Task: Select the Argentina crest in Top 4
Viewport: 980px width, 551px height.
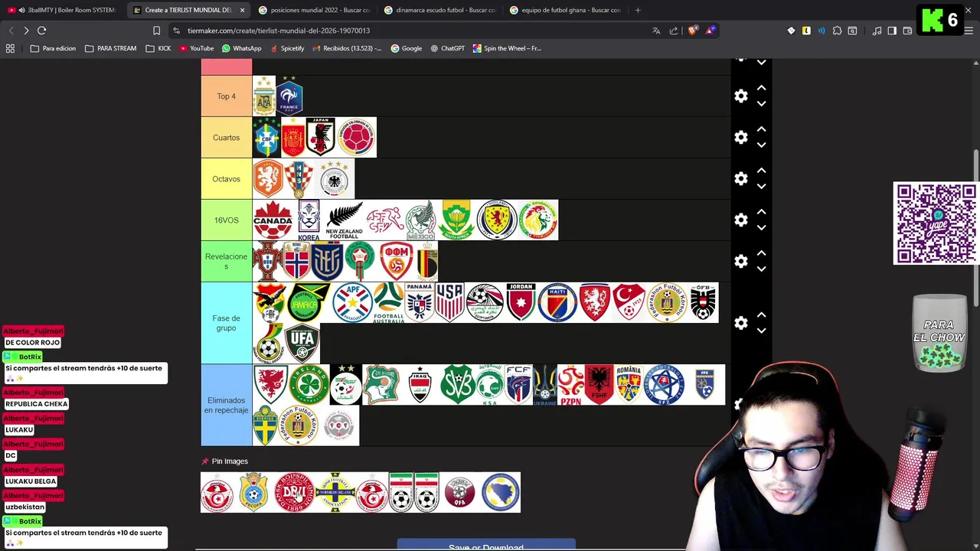Action: click(x=264, y=96)
